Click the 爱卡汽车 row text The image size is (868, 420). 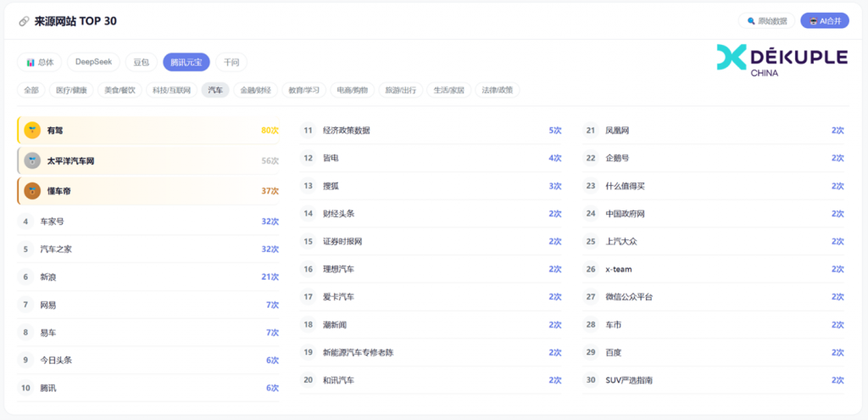pyautogui.click(x=338, y=297)
